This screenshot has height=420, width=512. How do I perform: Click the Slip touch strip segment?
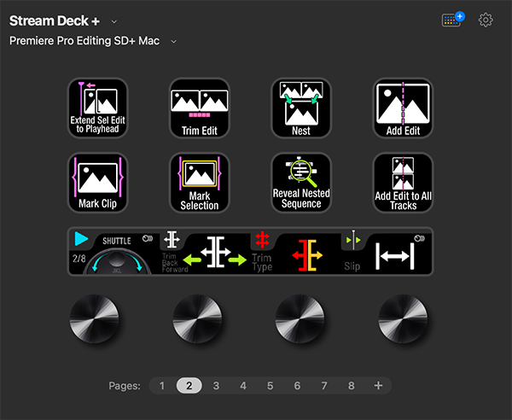click(387, 252)
